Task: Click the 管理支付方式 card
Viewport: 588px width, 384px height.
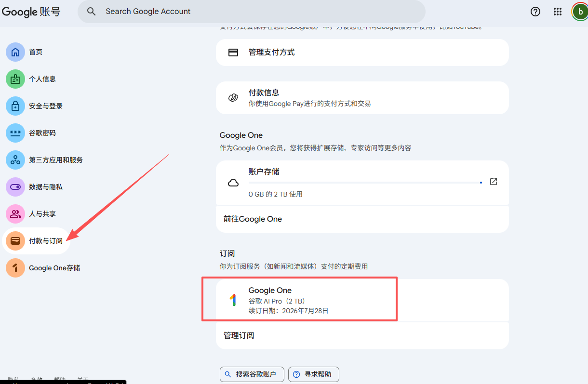Action: pos(362,53)
